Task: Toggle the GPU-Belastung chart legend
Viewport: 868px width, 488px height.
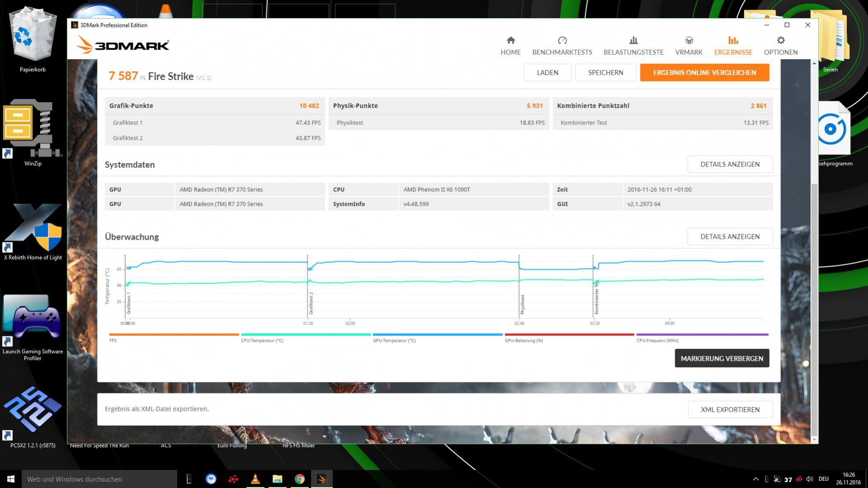Action: click(x=569, y=337)
